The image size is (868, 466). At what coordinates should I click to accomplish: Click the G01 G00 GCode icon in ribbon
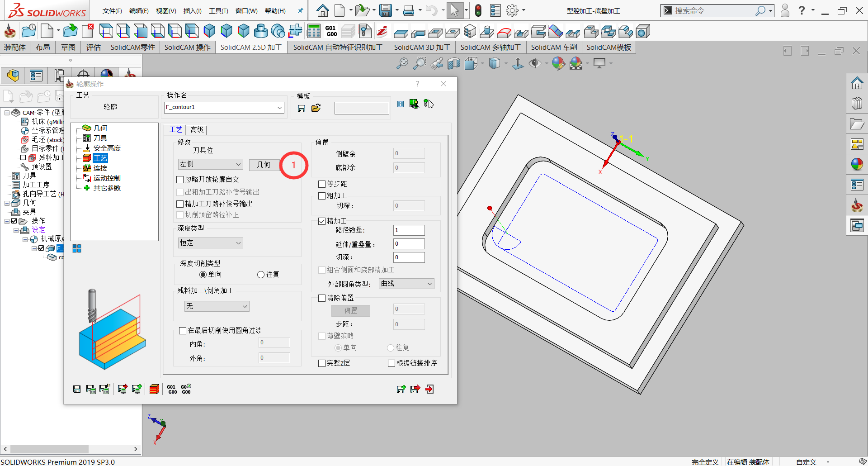pyautogui.click(x=331, y=31)
